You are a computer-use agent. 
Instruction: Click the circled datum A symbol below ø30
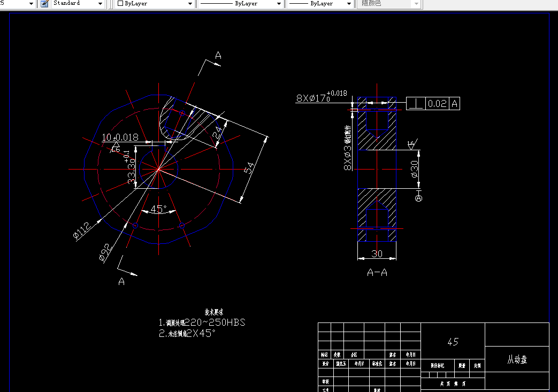click(418, 198)
